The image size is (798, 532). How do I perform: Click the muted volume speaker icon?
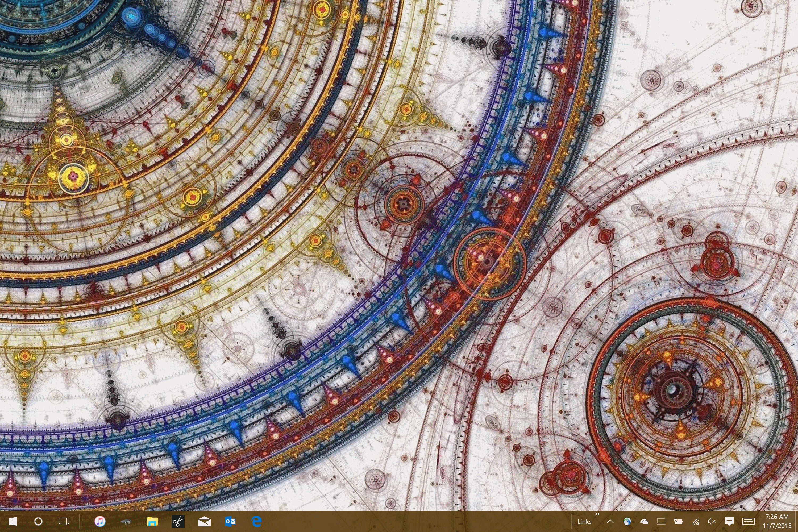712,521
